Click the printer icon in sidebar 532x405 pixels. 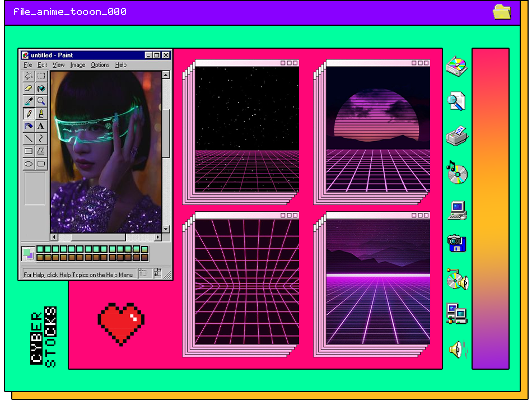[457, 136]
